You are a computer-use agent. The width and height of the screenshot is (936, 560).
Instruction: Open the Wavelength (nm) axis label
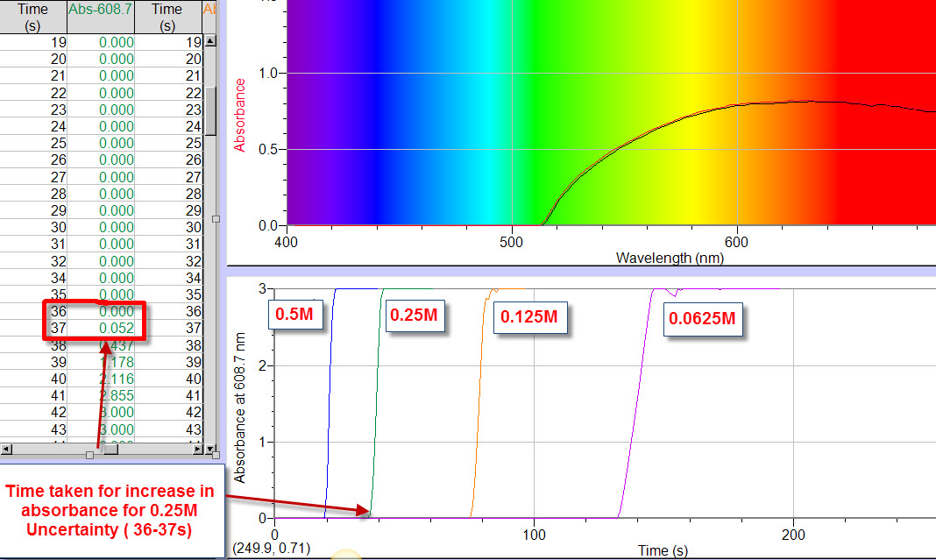(670, 258)
